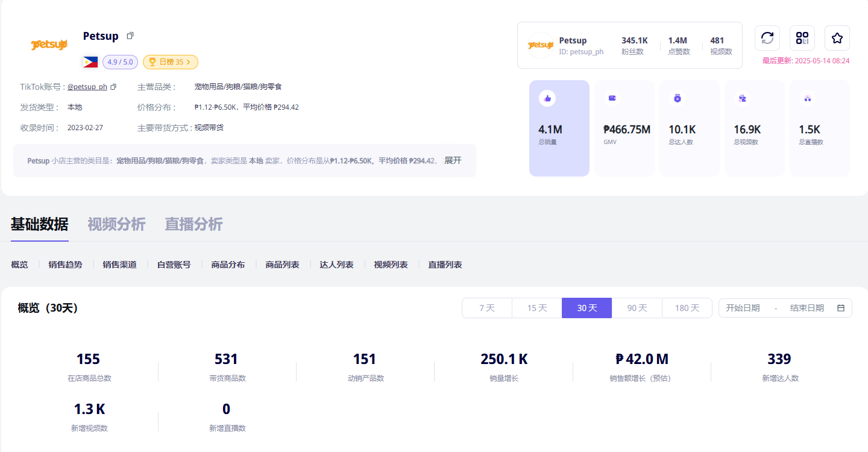Click the total videos icon card
Viewport: 868px width, 452px height.
point(755,128)
